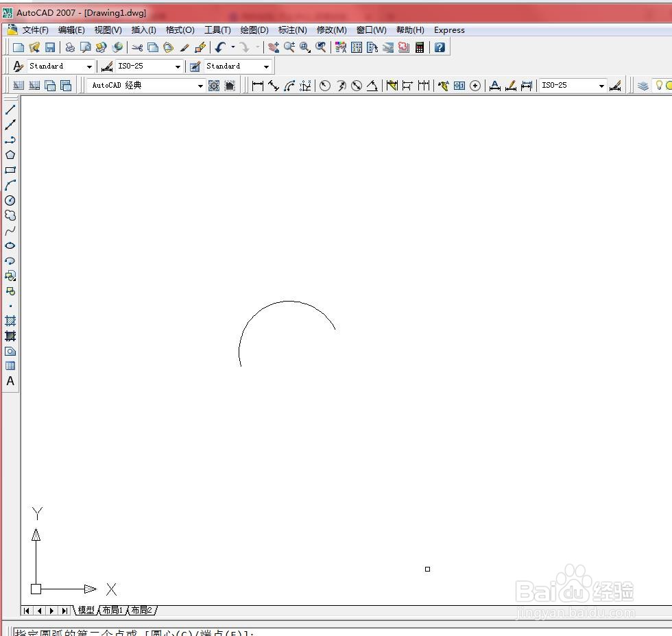Click the Workspace Settings gear icon
The image size is (672, 636).
click(214, 86)
